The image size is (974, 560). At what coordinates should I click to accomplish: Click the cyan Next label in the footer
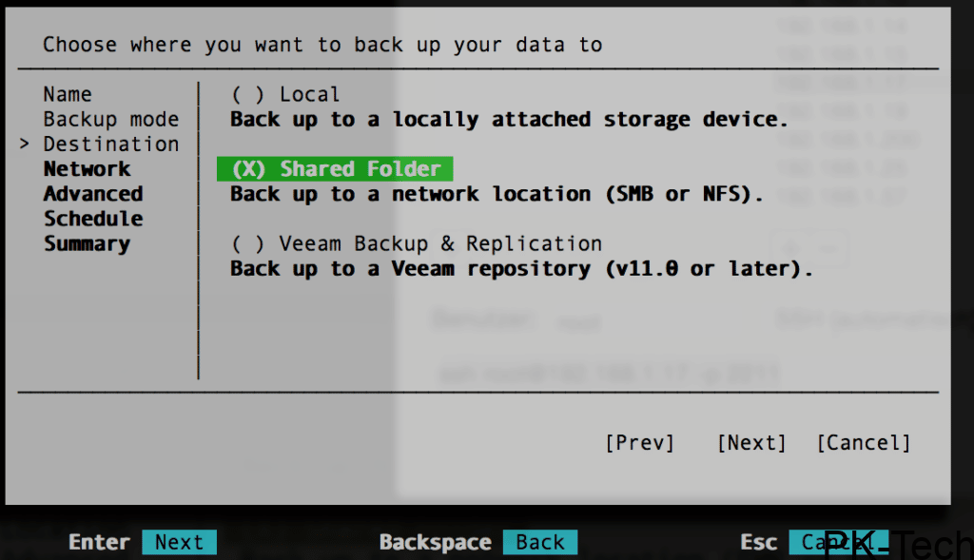point(179,542)
